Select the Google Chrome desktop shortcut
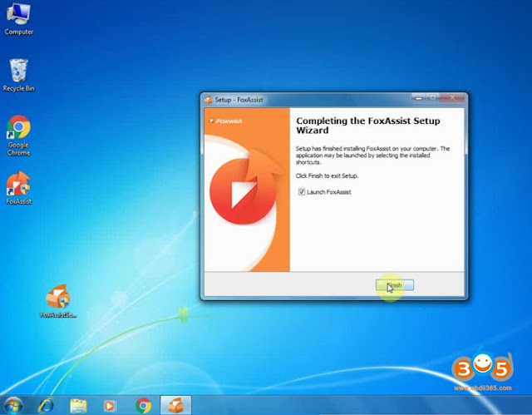This screenshot has width=532, height=415. click(x=18, y=136)
